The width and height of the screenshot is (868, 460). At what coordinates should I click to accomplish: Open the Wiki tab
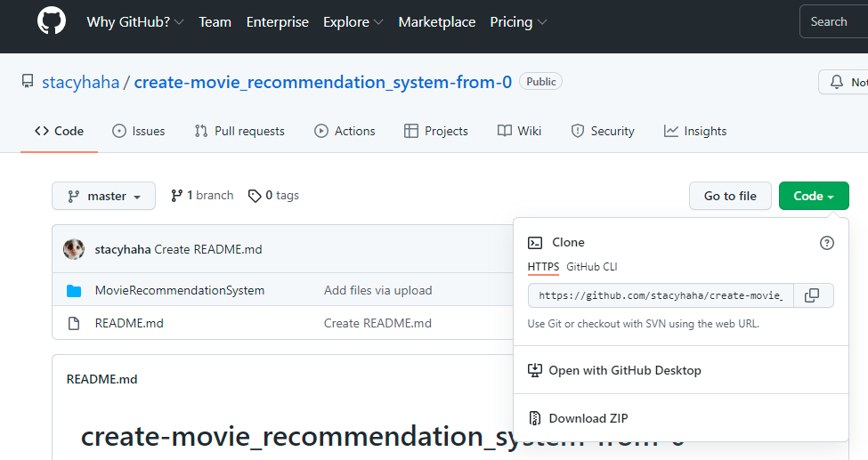pos(519,131)
